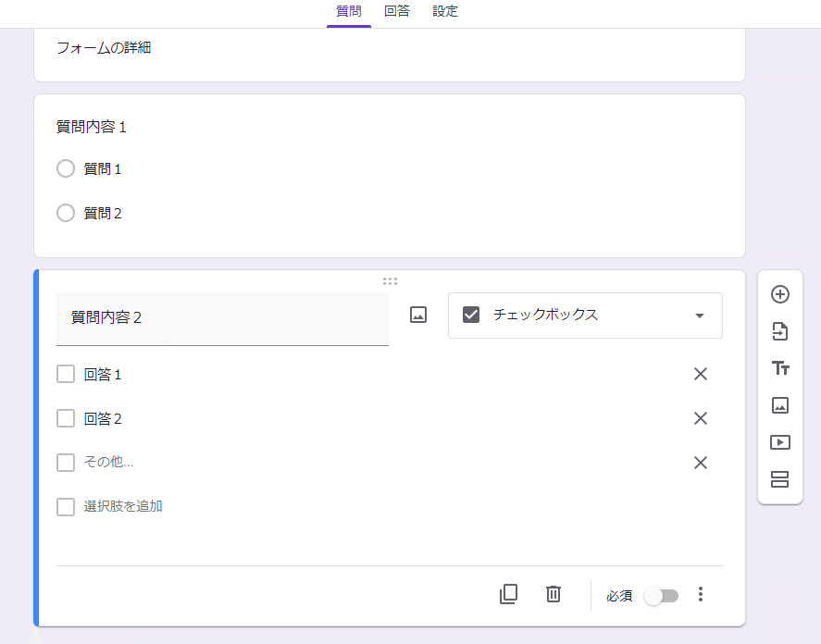Remove the 回答 1 option

click(x=700, y=374)
